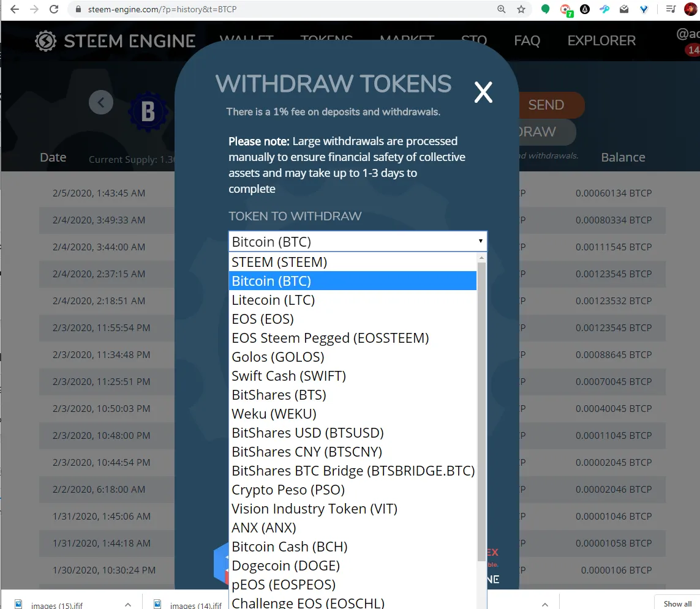Select Crypto Peso (PSO)

point(352,490)
